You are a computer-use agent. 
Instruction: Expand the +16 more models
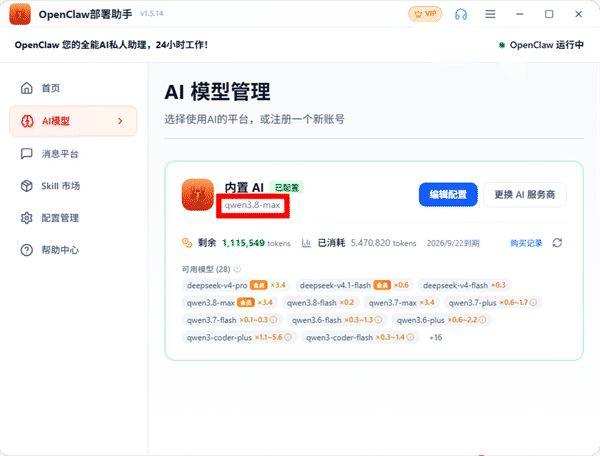pyautogui.click(x=435, y=337)
